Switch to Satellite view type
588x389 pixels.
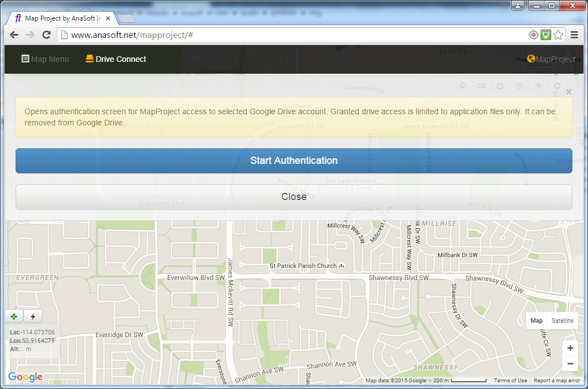[562, 320]
